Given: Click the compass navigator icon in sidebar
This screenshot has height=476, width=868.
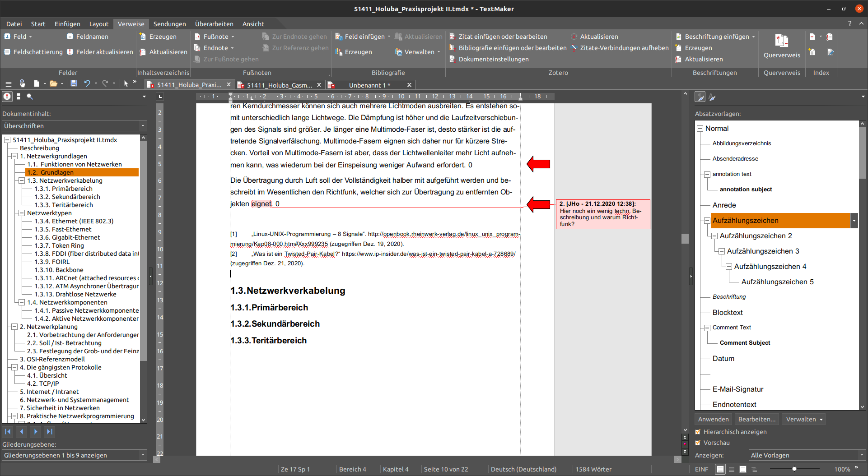Looking at the screenshot, I should (x=7, y=96).
